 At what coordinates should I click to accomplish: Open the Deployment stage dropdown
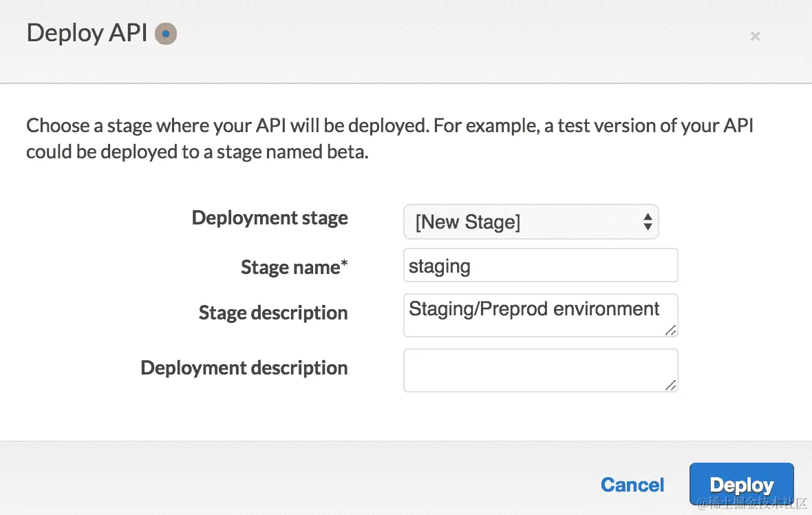point(530,222)
